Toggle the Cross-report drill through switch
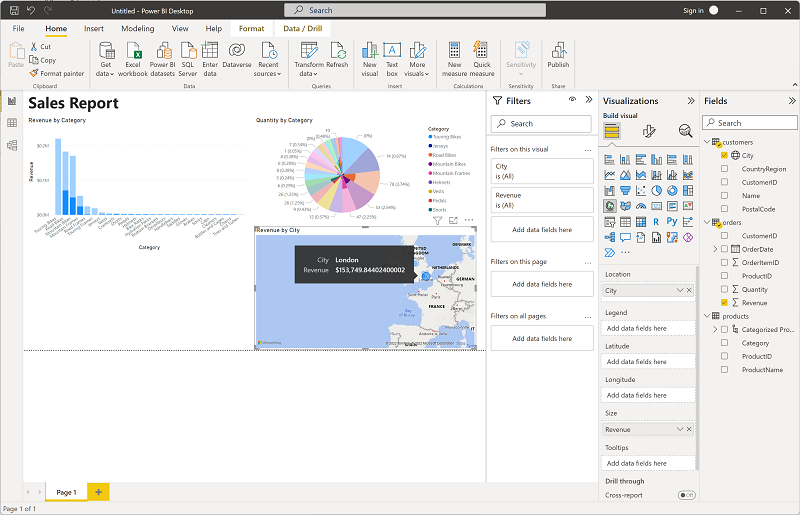The image size is (800, 515). click(x=686, y=495)
